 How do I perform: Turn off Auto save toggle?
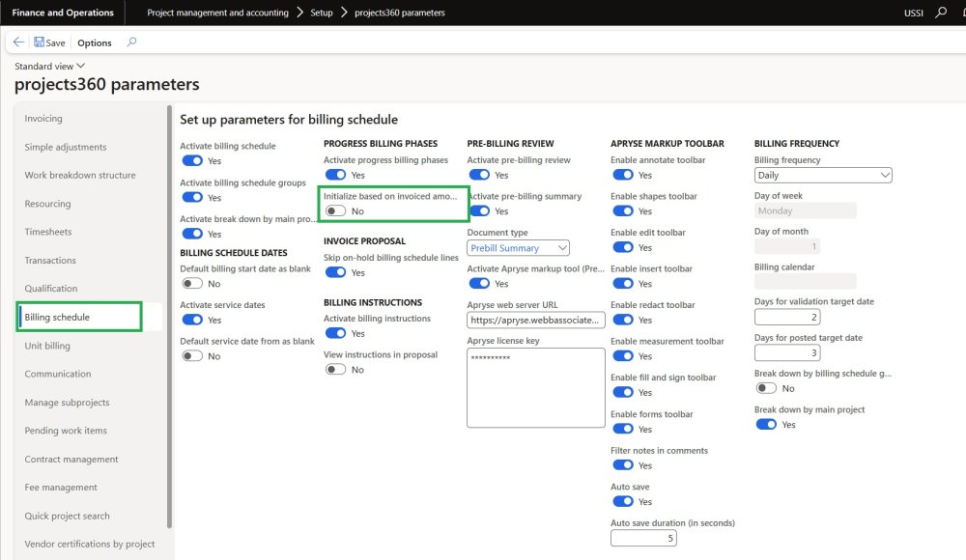point(623,502)
